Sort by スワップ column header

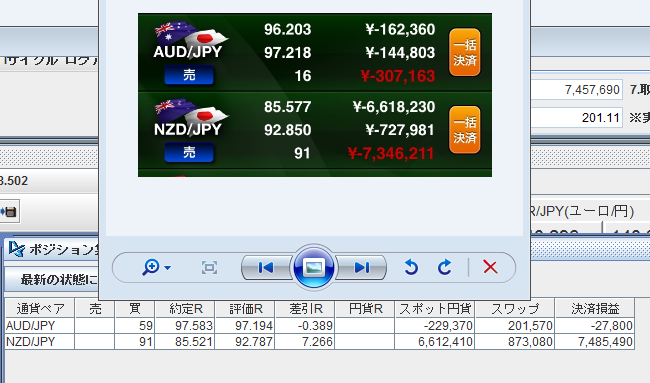pyautogui.click(x=515, y=309)
